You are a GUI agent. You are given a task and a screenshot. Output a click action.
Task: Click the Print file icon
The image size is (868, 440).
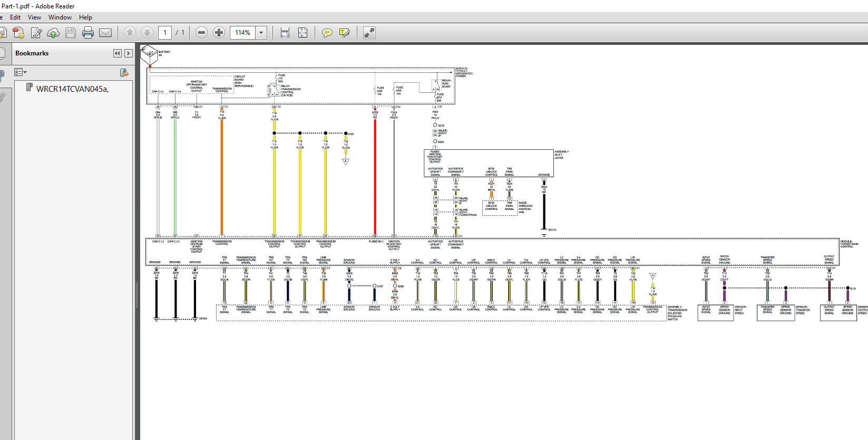88,33
